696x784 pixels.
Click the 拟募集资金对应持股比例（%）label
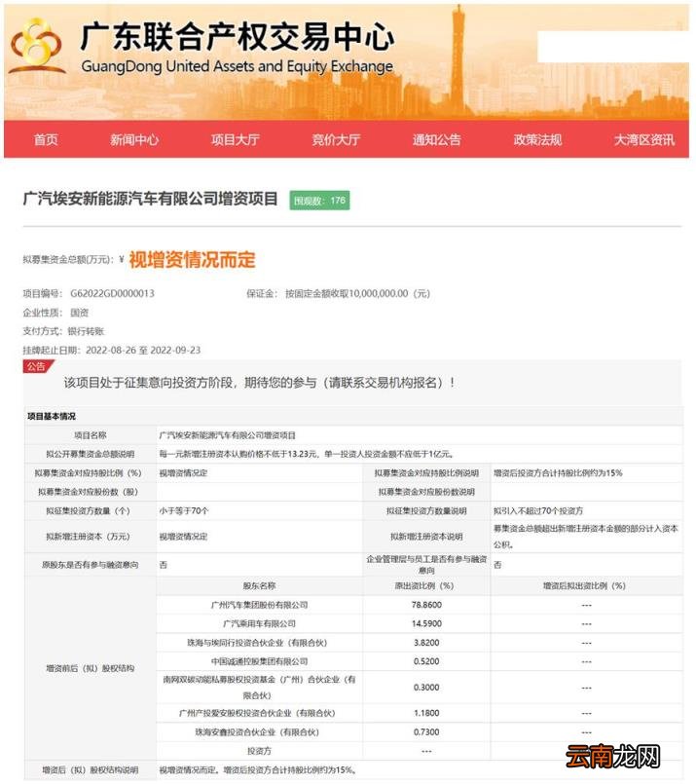pyautogui.click(x=88, y=472)
